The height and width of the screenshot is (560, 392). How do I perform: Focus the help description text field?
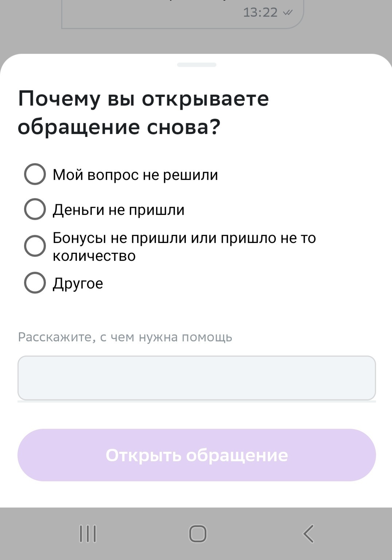tap(196, 378)
